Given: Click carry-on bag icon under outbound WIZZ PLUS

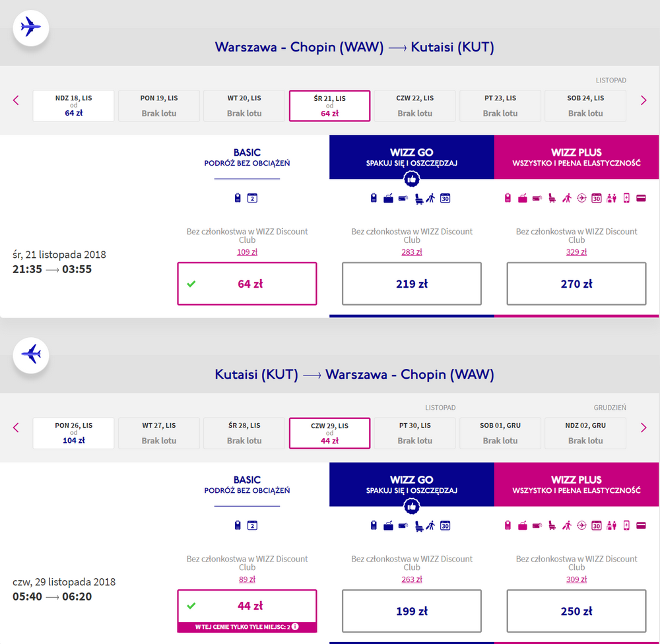Looking at the screenshot, I should [508, 198].
